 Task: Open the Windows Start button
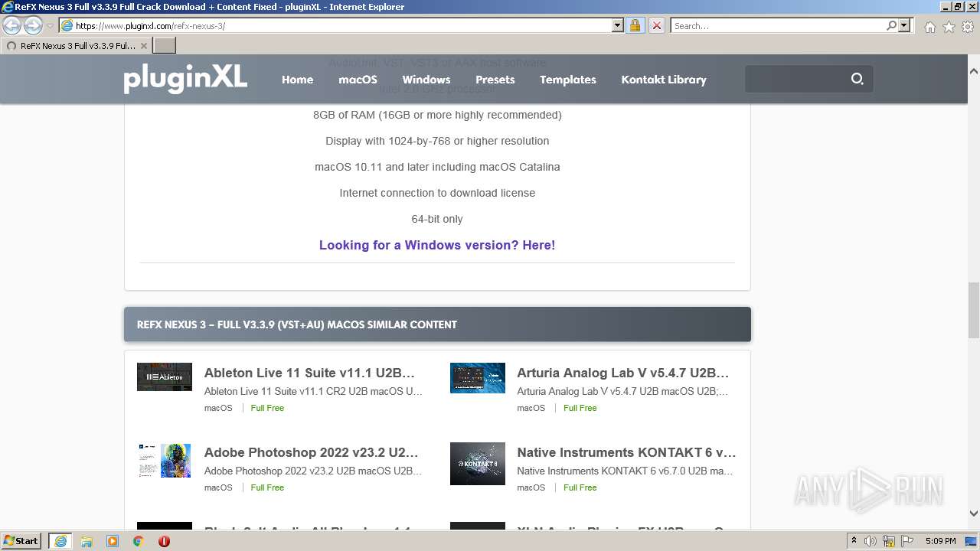[21, 540]
